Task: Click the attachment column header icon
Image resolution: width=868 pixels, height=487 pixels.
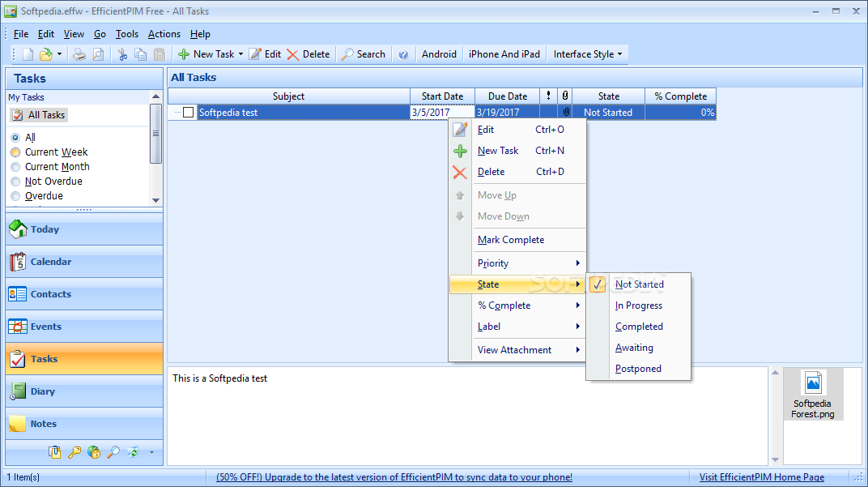Action: tap(564, 96)
